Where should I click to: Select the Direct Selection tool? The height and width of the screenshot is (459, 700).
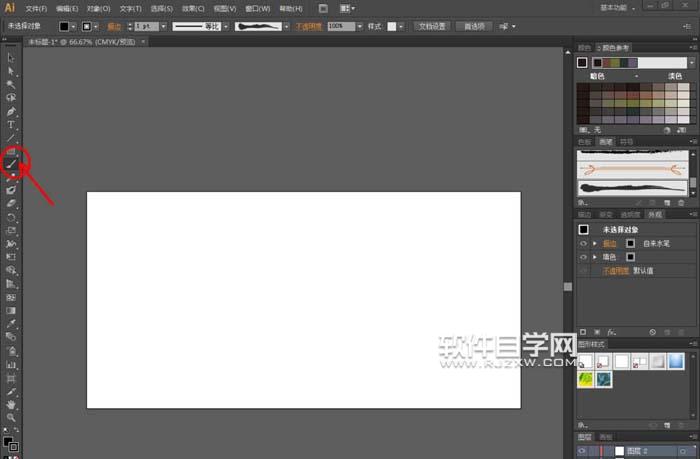12,71
